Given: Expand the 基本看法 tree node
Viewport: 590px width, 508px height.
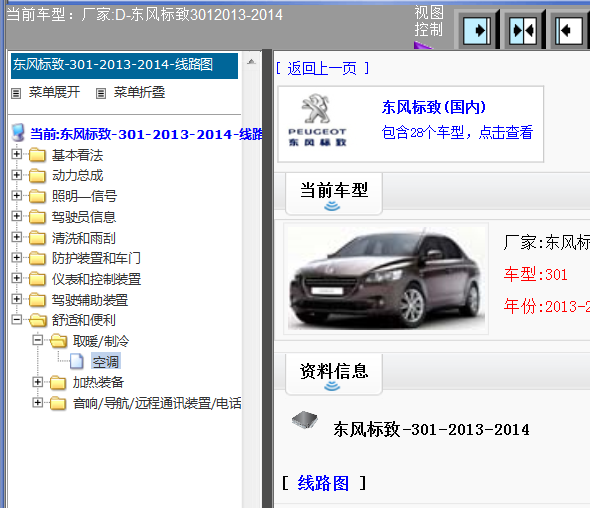Looking at the screenshot, I should point(17,154).
